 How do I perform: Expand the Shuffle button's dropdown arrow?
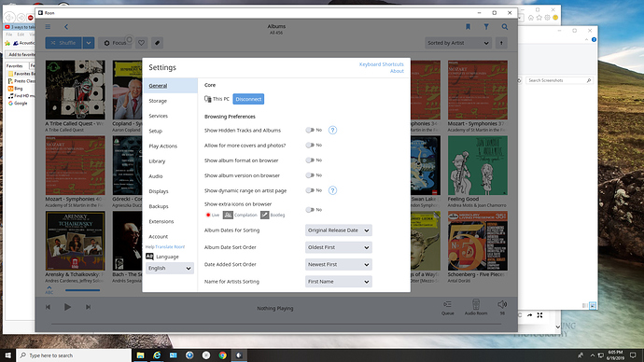[89, 43]
